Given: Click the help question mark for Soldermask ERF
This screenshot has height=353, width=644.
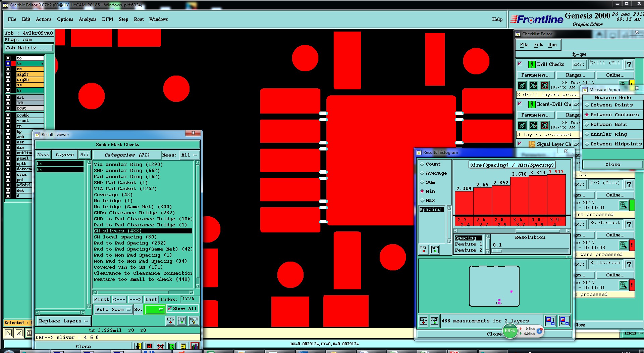Looking at the screenshot, I should pyautogui.click(x=629, y=224).
